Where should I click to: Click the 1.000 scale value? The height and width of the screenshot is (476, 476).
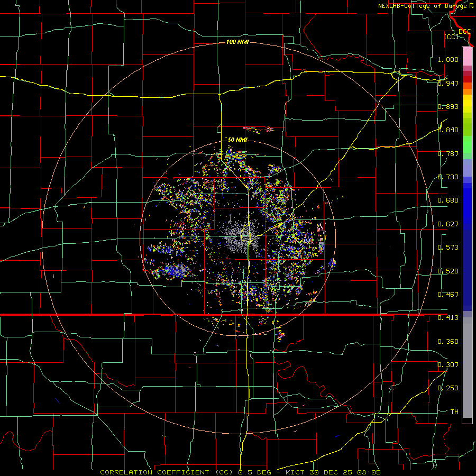tap(448, 59)
